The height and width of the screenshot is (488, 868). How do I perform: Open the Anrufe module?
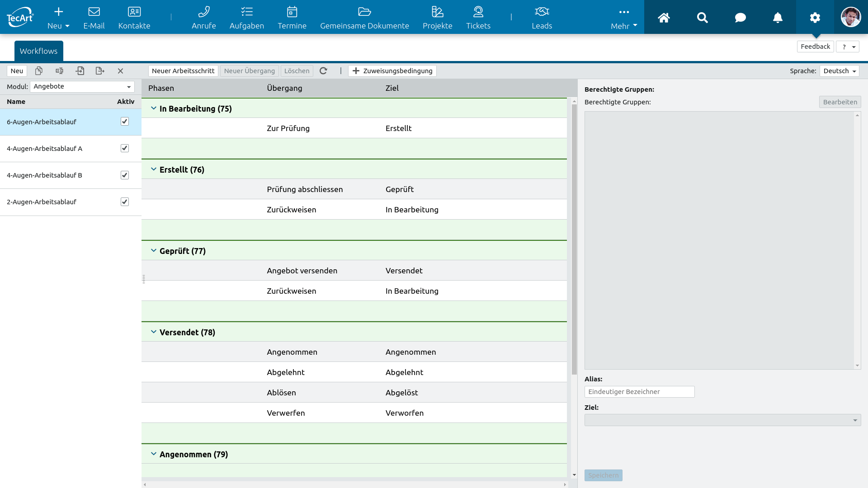(204, 17)
